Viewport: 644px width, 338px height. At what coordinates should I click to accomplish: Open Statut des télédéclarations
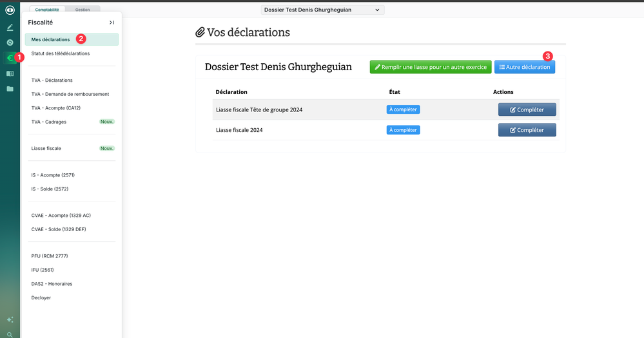pos(61,53)
